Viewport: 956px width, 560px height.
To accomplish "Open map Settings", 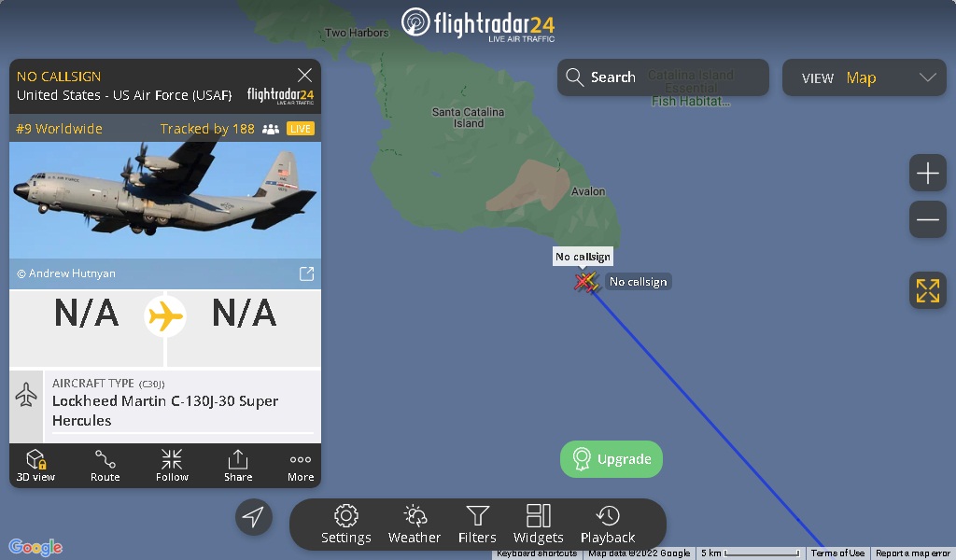I will pyautogui.click(x=345, y=524).
